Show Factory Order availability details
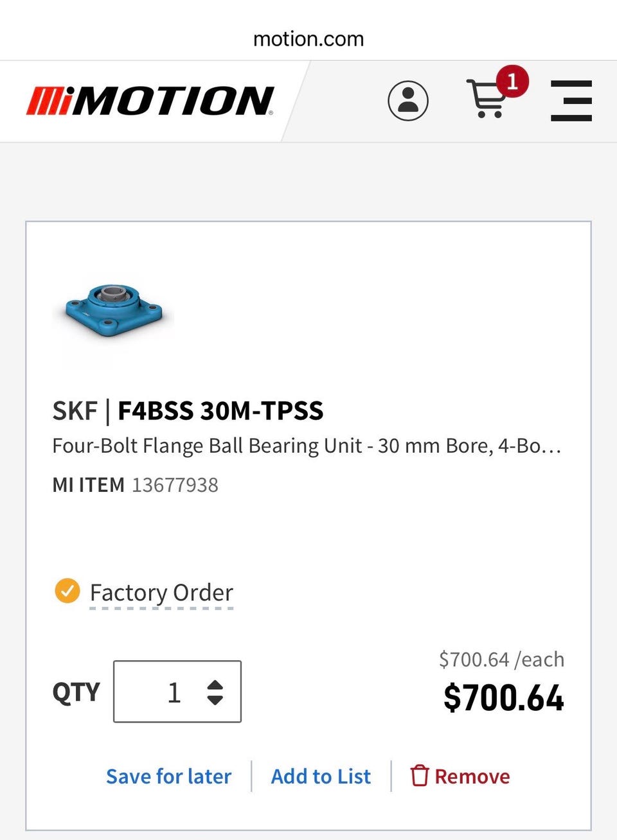This screenshot has height=840, width=617. coord(161,592)
